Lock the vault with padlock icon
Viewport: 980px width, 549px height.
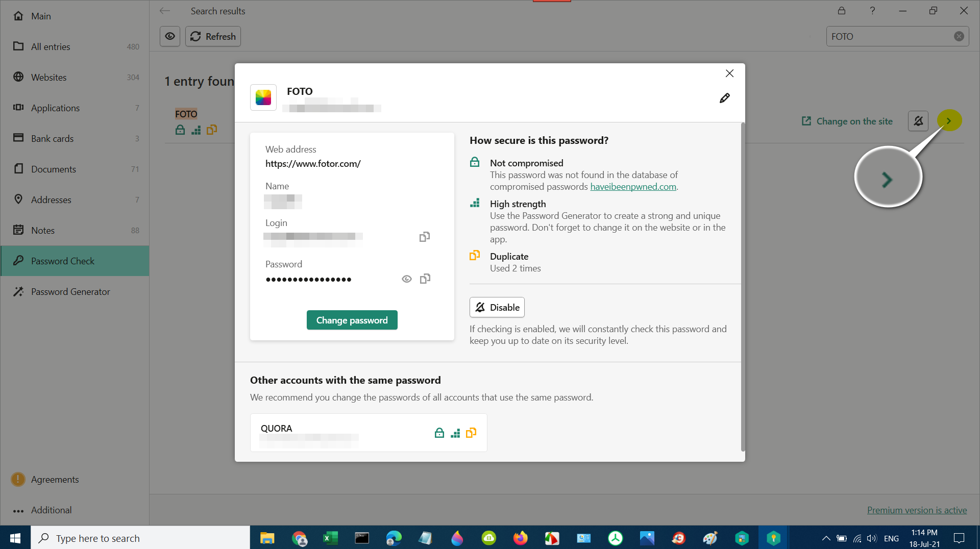coord(842,11)
